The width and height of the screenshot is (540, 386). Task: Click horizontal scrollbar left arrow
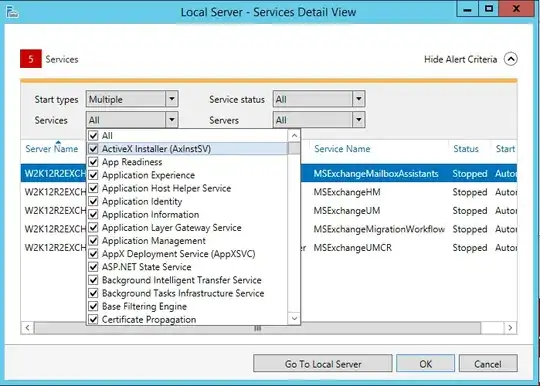(27, 328)
